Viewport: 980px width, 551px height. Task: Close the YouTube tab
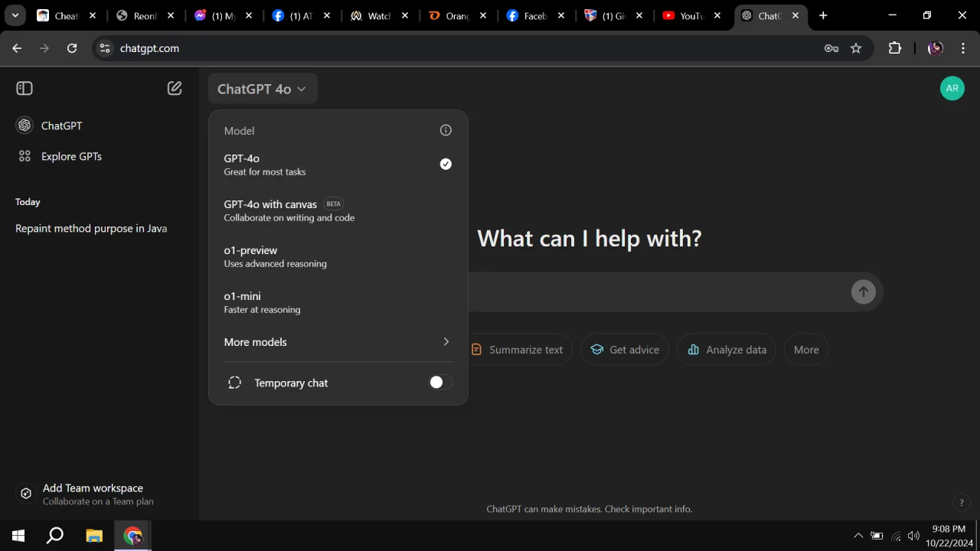pos(717,15)
